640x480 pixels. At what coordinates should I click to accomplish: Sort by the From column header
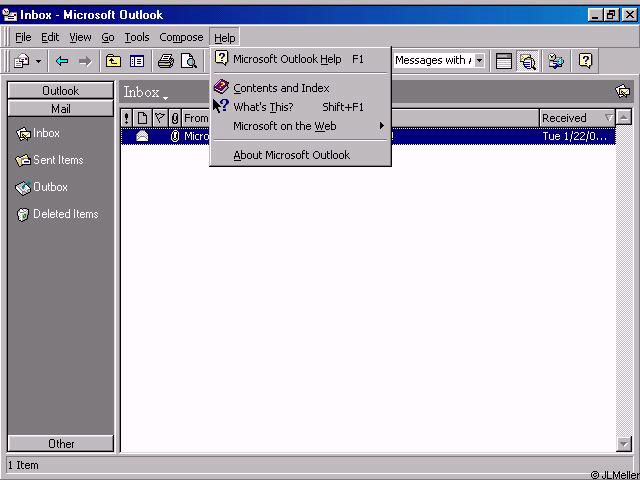click(196, 118)
